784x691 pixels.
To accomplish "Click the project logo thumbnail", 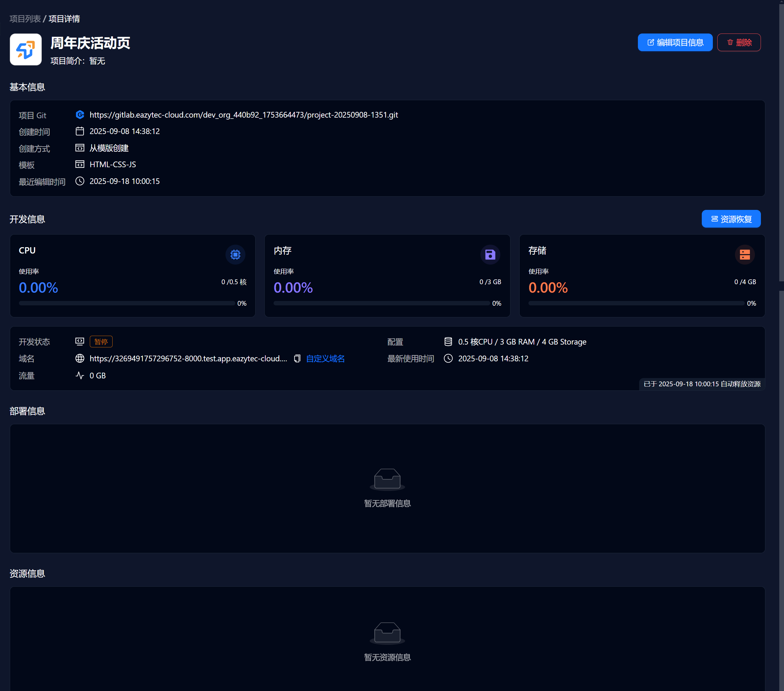I will pos(26,49).
